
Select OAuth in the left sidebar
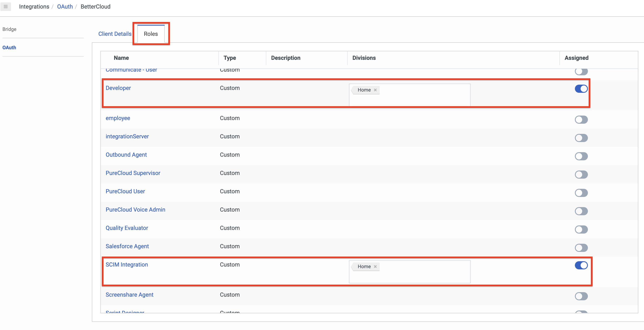pyautogui.click(x=9, y=48)
